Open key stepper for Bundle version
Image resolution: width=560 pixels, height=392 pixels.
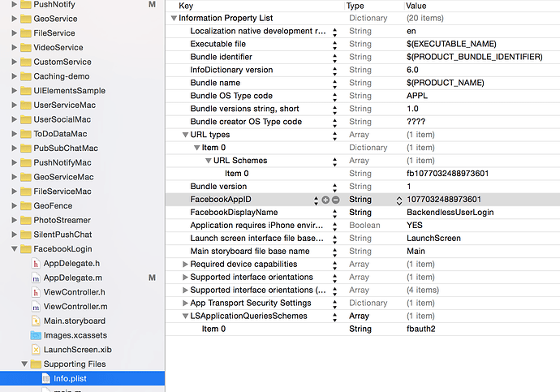334,187
